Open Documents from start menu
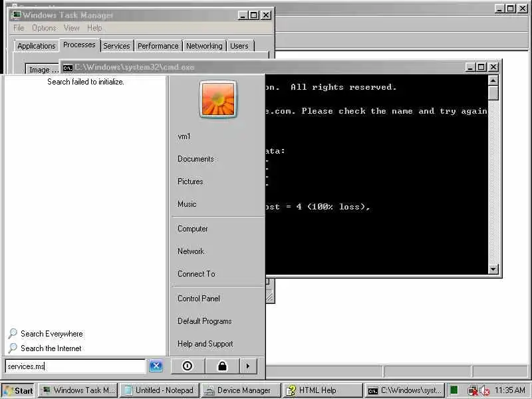Image resolution: width=532 pixels, height=399 pixels. pyautogui.click(x=196, y=159)
